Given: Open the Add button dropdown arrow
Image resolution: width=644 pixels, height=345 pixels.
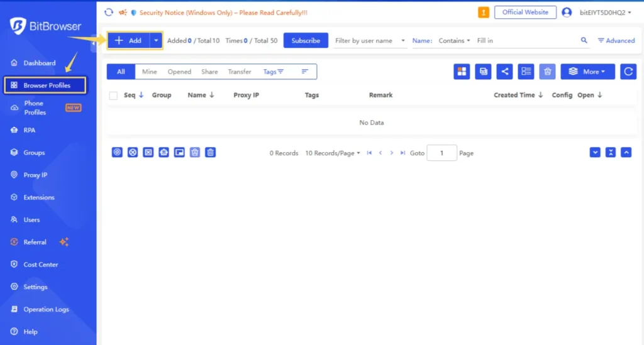Looking at the screenshot, I should click(x=156, y=40).
